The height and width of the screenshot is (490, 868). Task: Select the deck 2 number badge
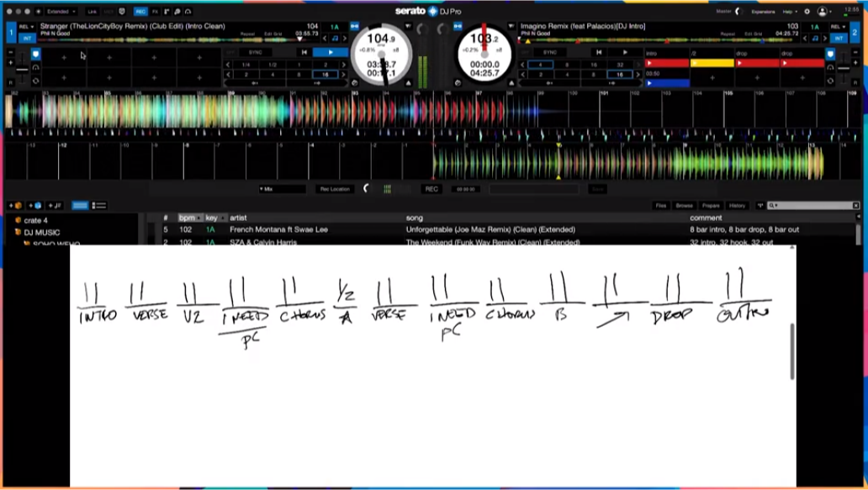[x=855, y=32]
